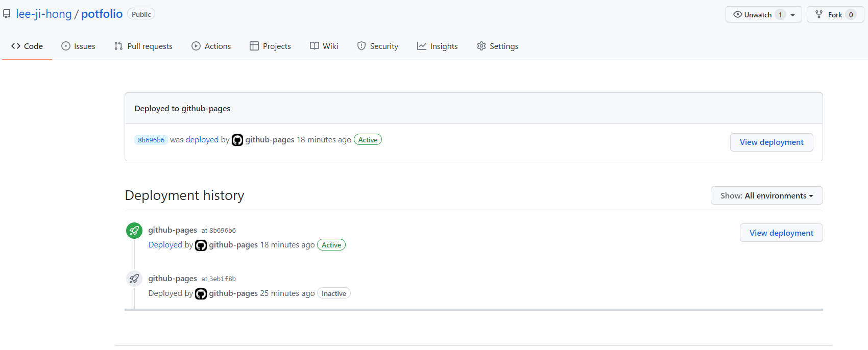This screenshot has width=868, height=350.
Task: Click the Projects table icon
Action: pos(254,46)
